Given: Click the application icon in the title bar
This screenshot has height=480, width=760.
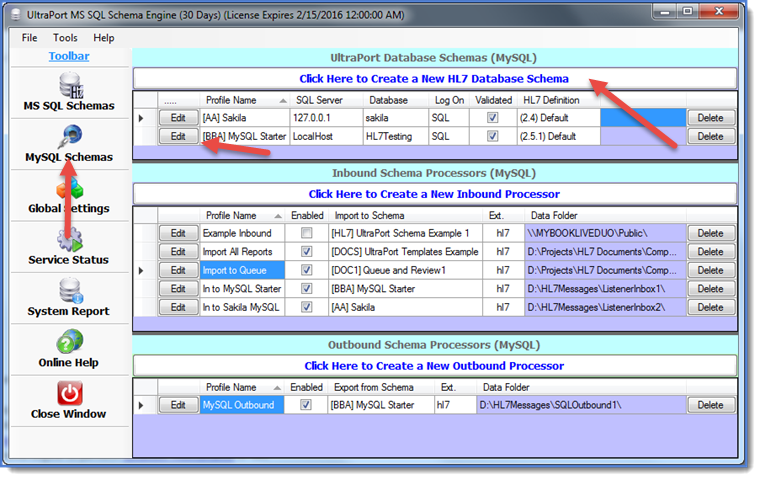Looking at the screenshot, I should pyautogui.click(x=16, y=15).
